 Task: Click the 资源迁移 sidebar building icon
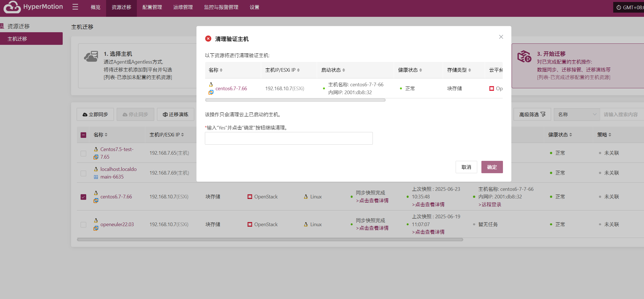tap(2, 26)
